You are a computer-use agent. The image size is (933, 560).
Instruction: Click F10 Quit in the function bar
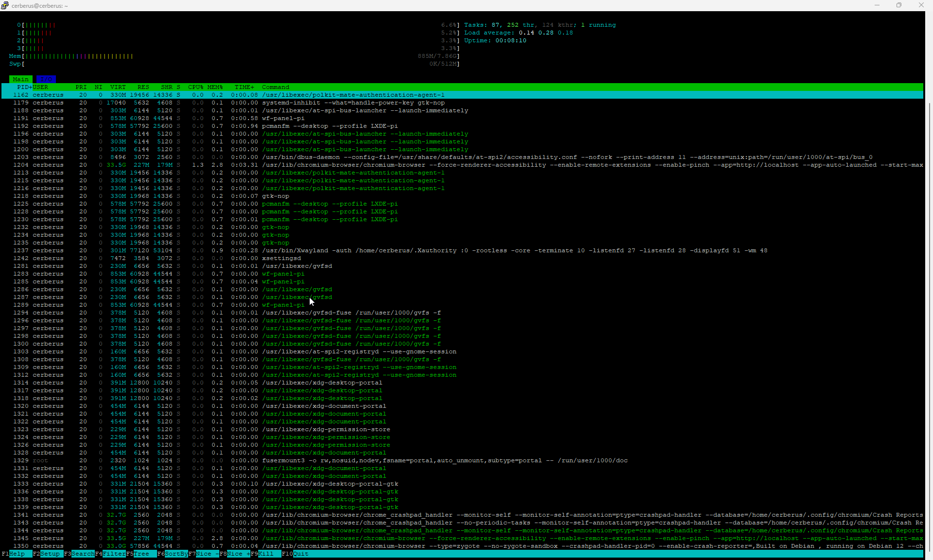[295, 554]
